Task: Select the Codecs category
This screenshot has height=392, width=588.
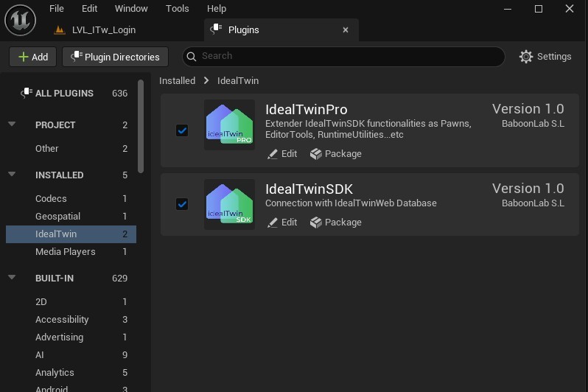Action: click(x=71, y=198)
